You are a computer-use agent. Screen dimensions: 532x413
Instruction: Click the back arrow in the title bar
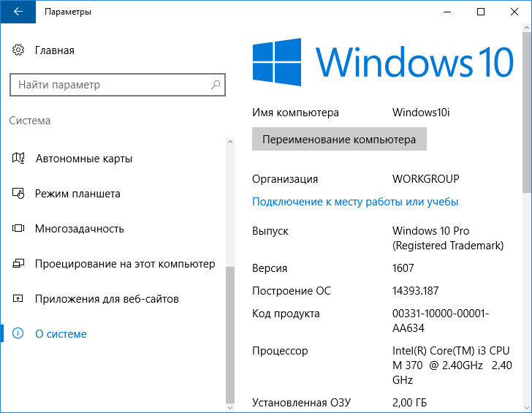tap(17, 12)
